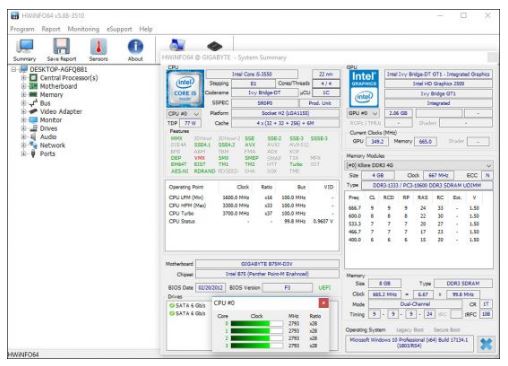508x366 pixels.
Task: Select the Monitor tree icon
Action: click(x=33, y=120)
